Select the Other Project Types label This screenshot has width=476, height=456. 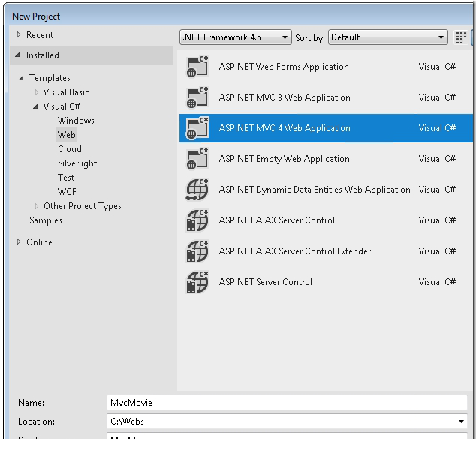tap(83, 206)
